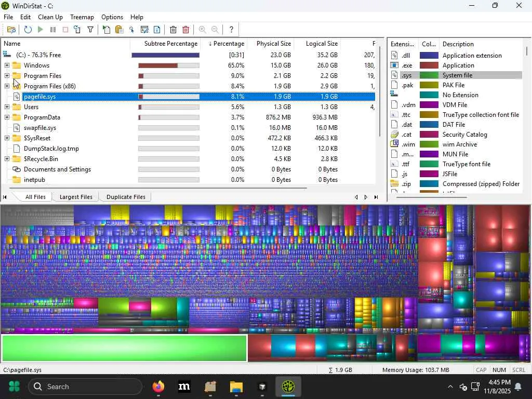Select the inetpub folder row
The width and height of the screenshot is (532, 399).
[188, 179]
